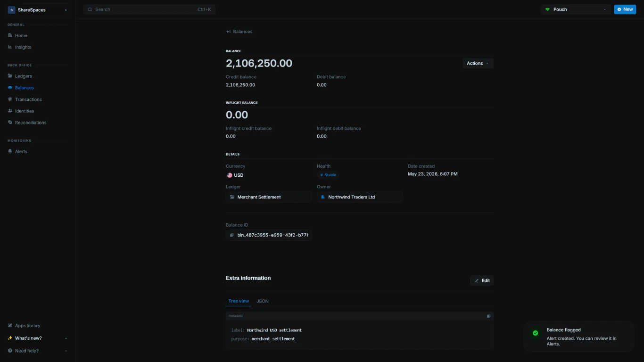
Task: Click the label metadata row
Action: (266, 330)
